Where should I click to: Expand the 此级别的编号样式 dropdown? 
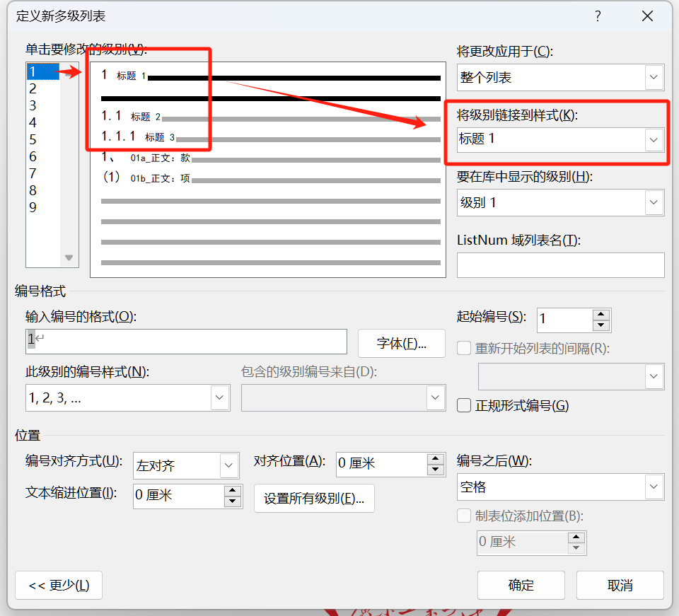219,397
